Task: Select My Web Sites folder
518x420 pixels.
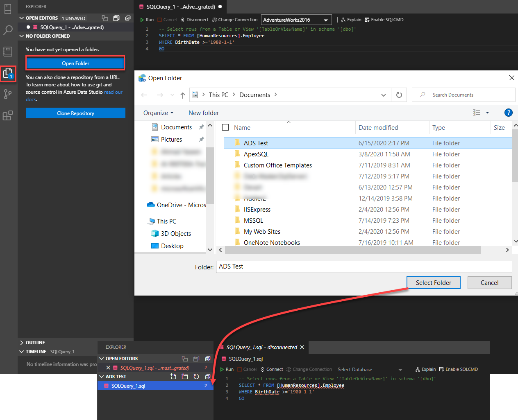Action: click(x=368, y=231)
